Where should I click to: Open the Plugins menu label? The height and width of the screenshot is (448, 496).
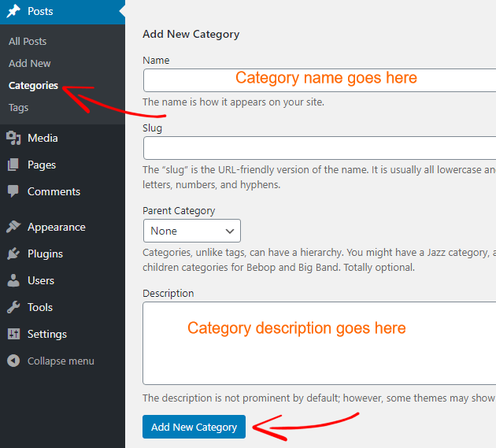point(45,254)
